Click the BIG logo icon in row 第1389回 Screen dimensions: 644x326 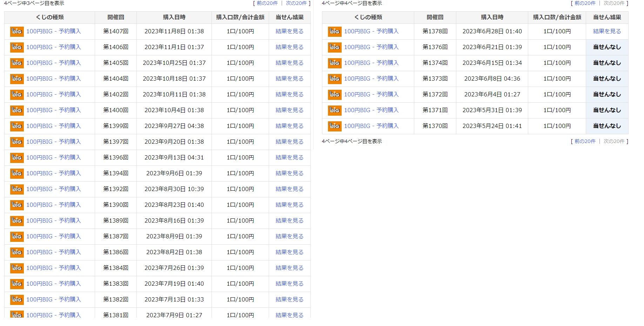point(17,221)
